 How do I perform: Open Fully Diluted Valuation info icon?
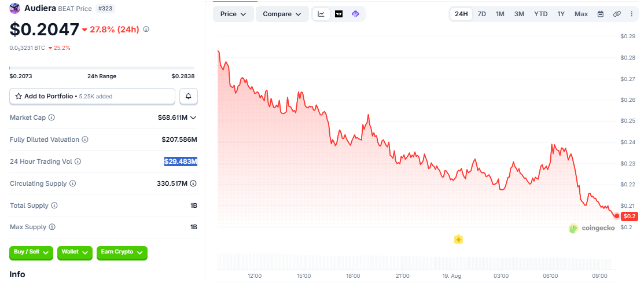[85, 139]
